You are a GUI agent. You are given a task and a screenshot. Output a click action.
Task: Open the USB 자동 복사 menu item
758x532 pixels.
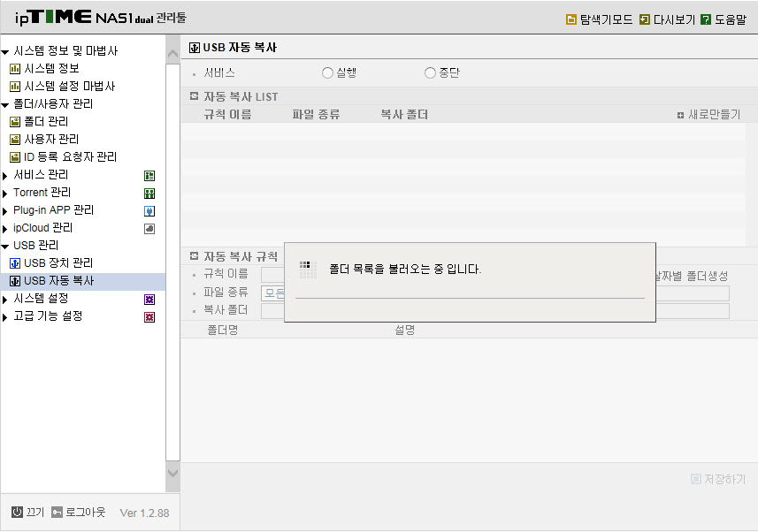pyautogui.click(x=82, y=281)
